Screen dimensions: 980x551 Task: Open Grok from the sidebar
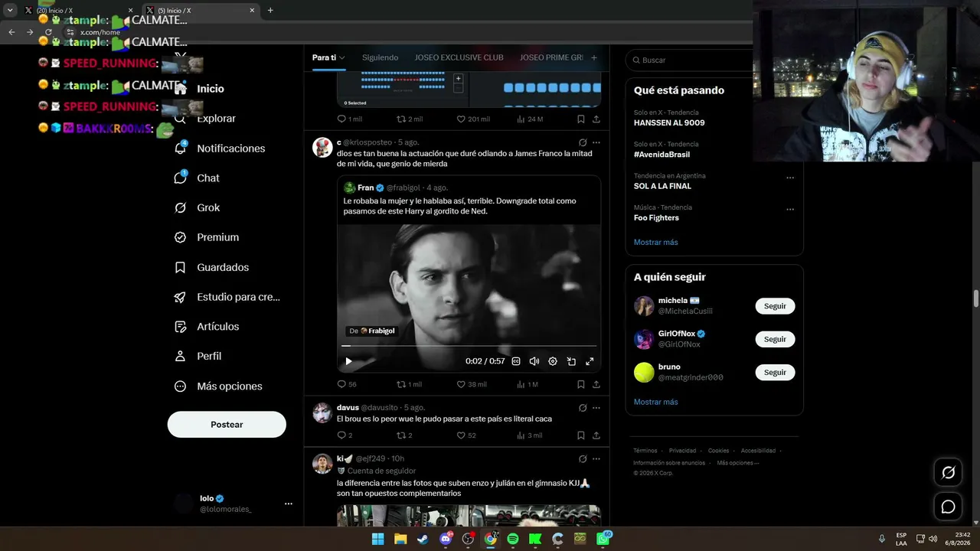[x=197, y=207]
